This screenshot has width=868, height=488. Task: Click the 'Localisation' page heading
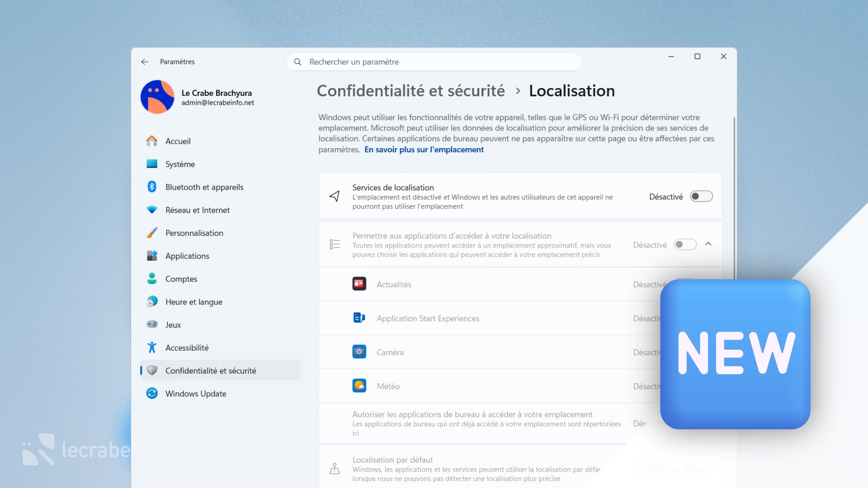(x=572, y=91)
